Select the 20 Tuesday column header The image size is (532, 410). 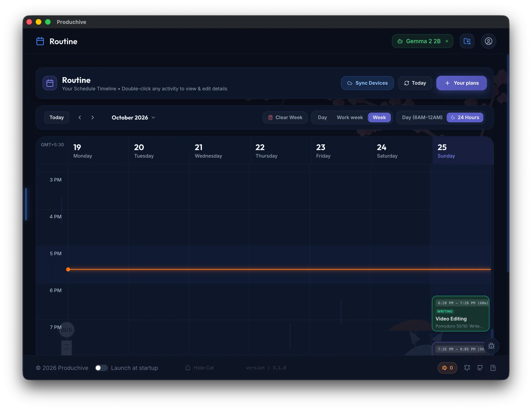159,151
